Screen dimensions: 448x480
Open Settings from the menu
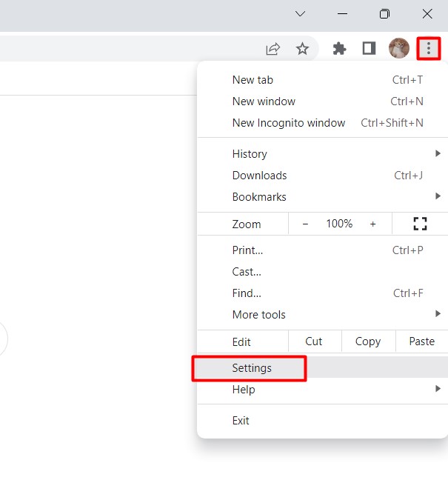click(252, 368)
